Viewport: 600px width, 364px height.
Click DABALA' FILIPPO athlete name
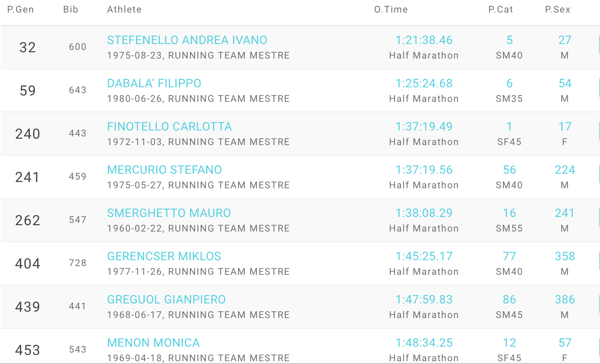click(x=154, y=83)
